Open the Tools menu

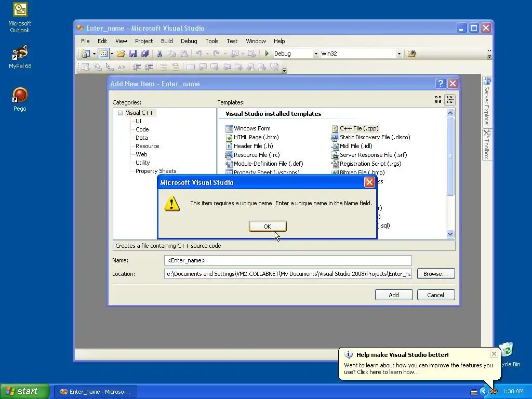click(212, 41)
